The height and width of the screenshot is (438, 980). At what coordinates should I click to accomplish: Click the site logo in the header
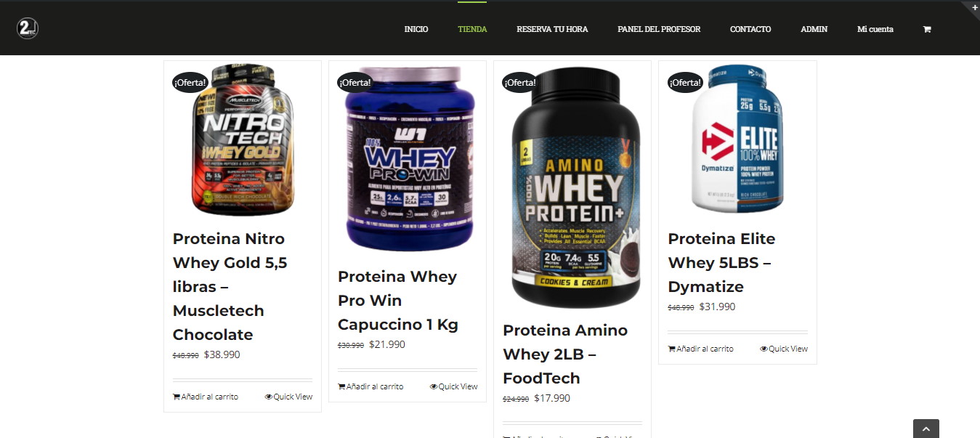click(x=28, y=28)
